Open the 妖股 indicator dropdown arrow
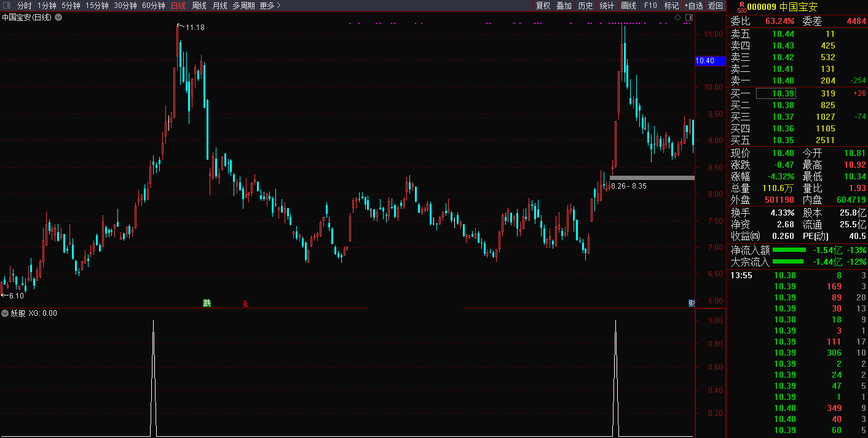 pos(5,313)
